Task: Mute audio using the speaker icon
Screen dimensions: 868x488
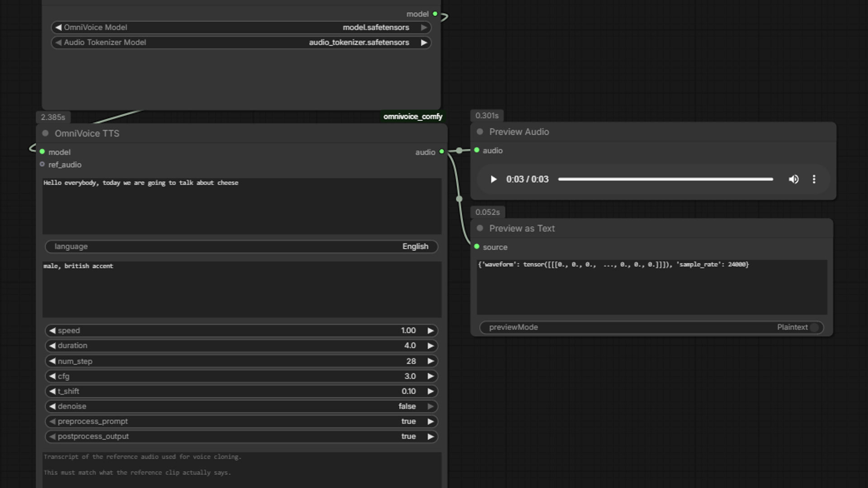Action: (793, 179)
